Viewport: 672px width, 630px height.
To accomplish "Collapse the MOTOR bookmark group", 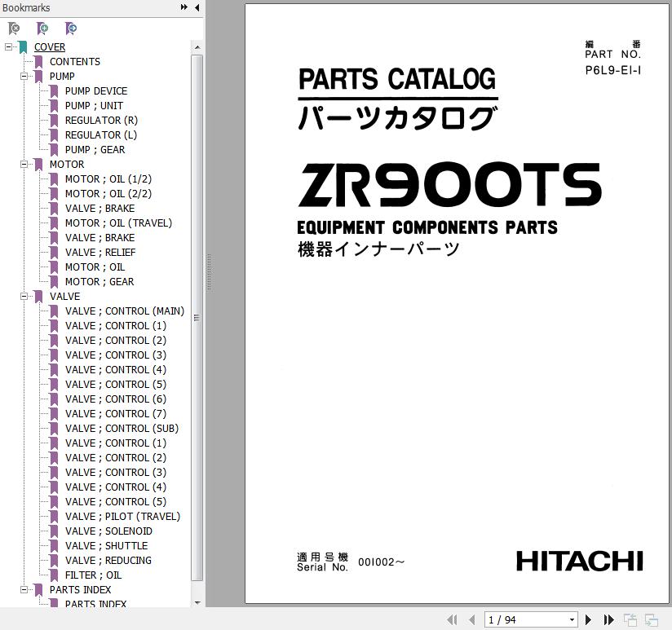I will [24, 164].
